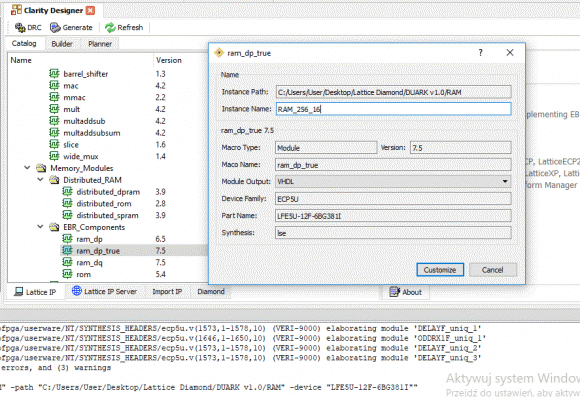Select the distributed_dpram module icon

[67, 192]
